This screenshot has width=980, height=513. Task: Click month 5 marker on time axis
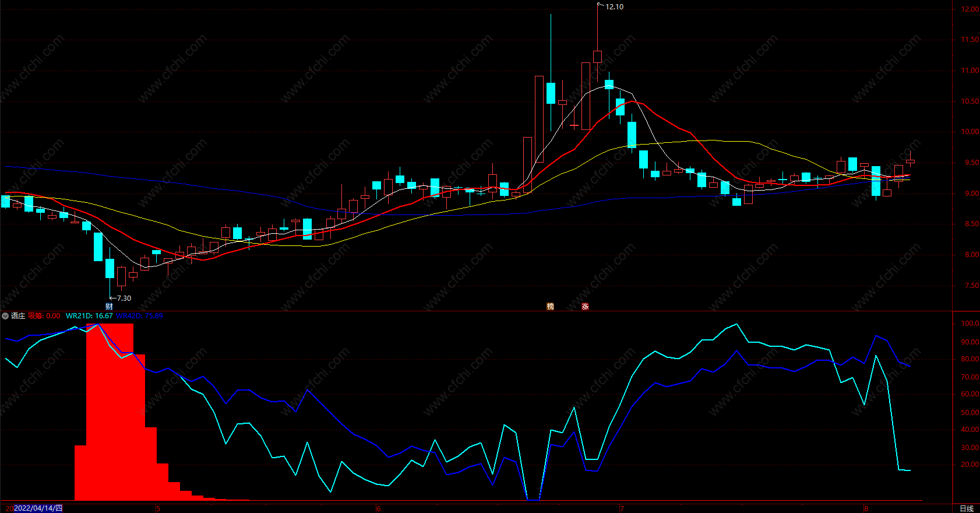click(x=158, y=509)
